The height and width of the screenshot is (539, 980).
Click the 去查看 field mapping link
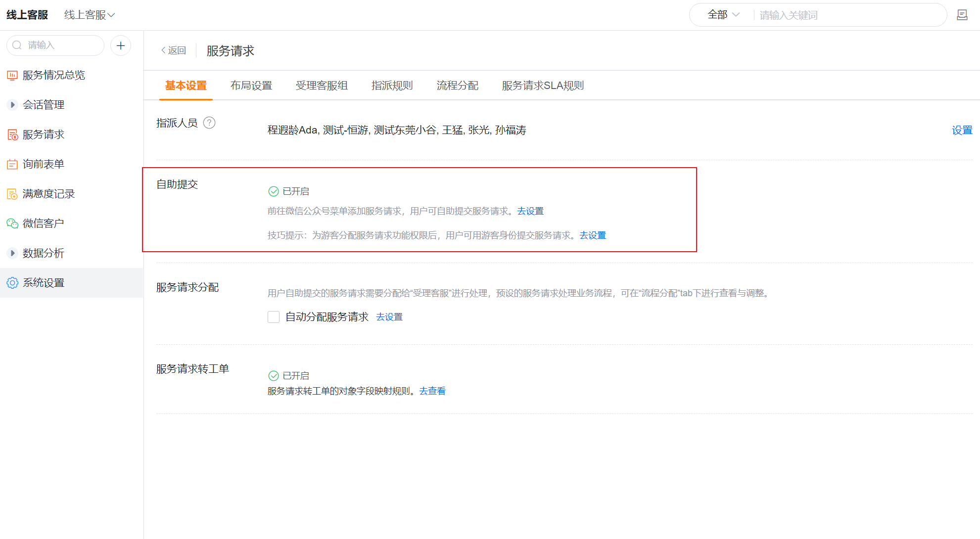(x=432, y=391)
